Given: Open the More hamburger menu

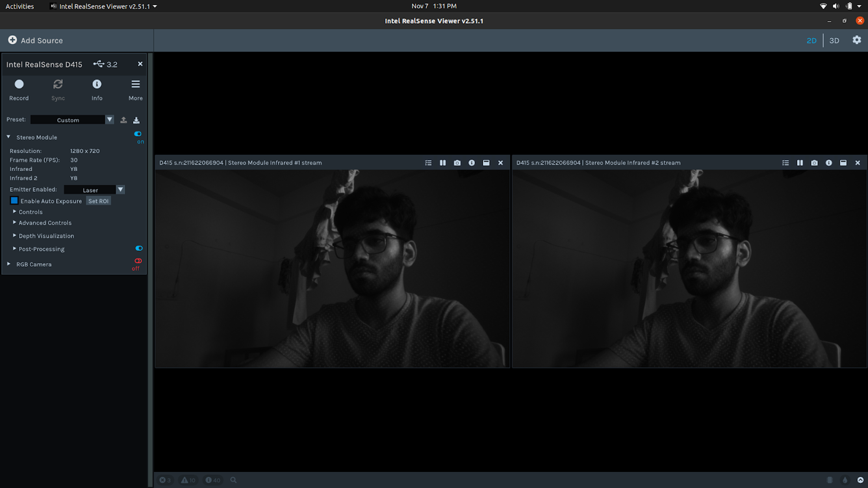Looking at the screenshot, I should click(135, 85).
